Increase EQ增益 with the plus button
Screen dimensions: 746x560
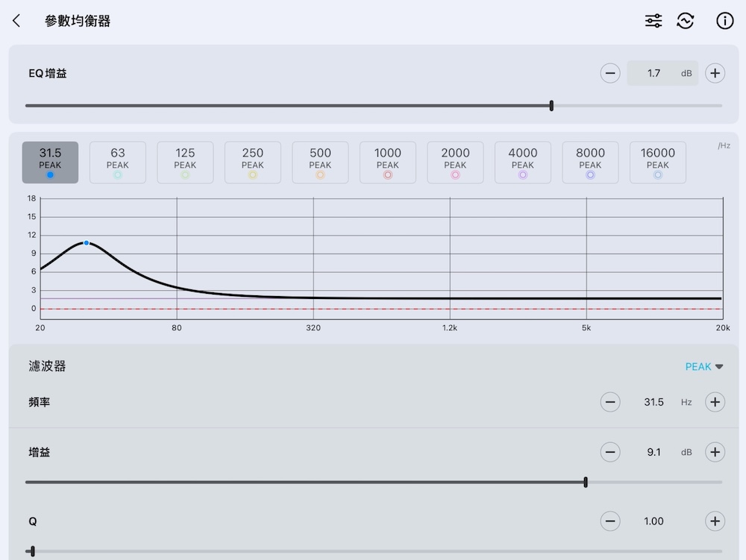click(715, 73)
